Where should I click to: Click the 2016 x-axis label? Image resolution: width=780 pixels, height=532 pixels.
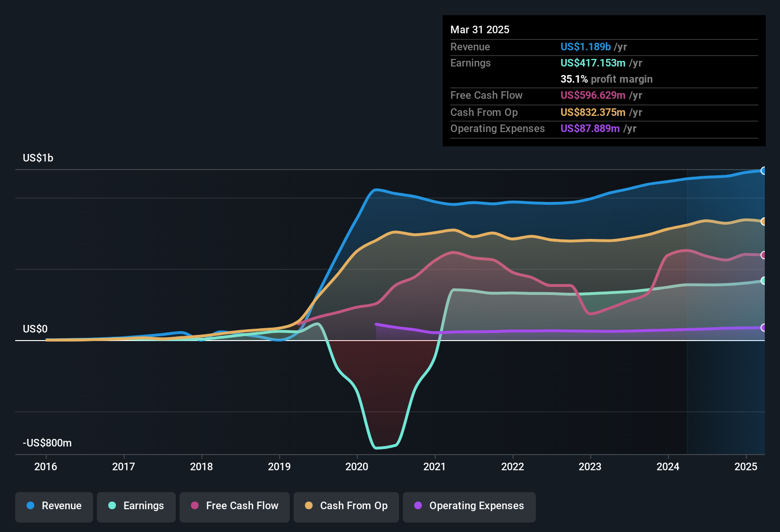(x=46, y=467)
